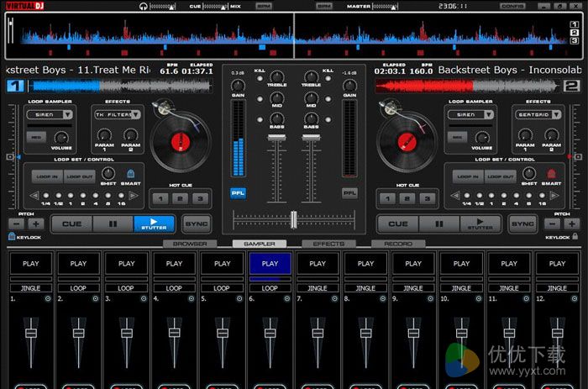Trigger deck 1 hot cue 2
The height and width of the screenshot is (389, 588).
pyautogui.click(x=181, y=198)
